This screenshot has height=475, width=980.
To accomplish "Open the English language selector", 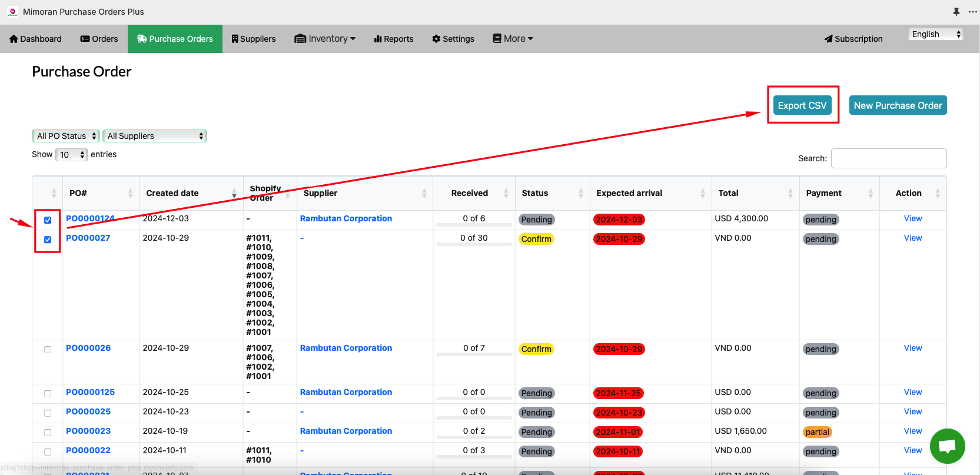I will [x=936, y=34].
